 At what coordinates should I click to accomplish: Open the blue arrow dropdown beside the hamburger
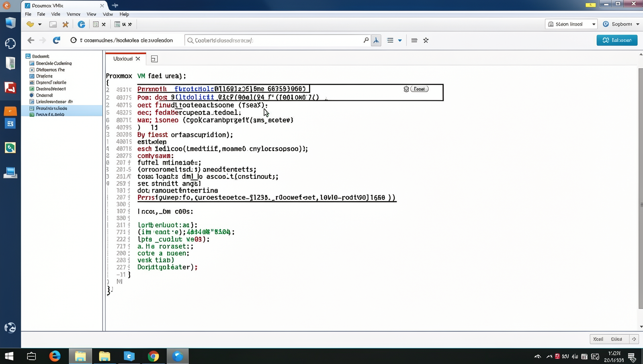pos(400,41)
